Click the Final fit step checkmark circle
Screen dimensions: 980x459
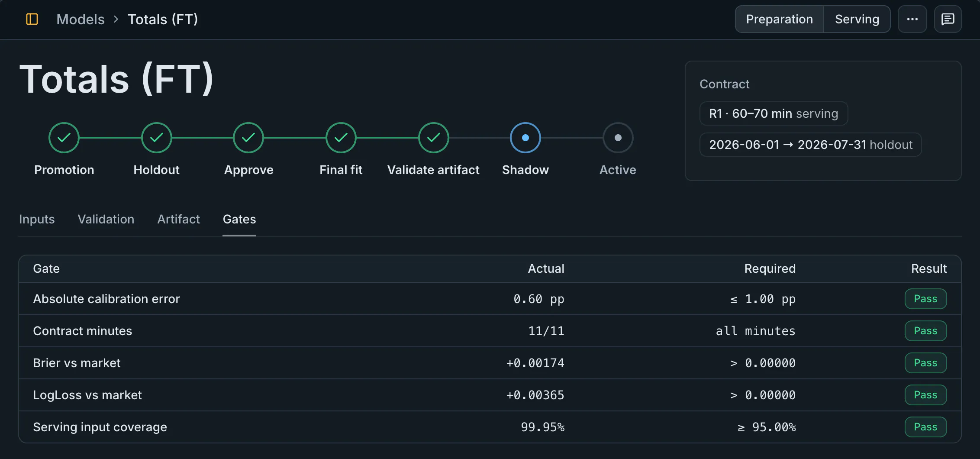(341, 138)
